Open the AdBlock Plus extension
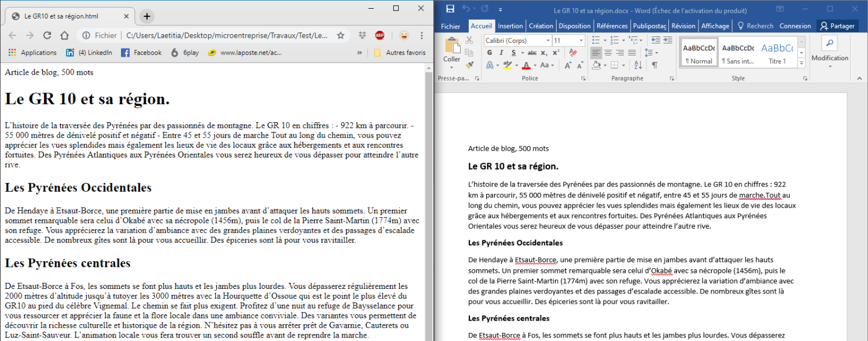The image size is (868, 341). coord(380,35)
